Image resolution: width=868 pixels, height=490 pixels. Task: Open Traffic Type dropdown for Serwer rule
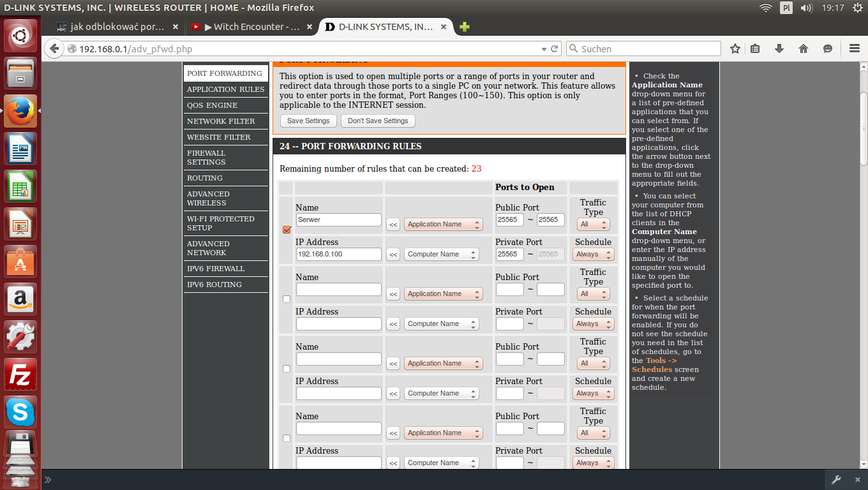593,224
